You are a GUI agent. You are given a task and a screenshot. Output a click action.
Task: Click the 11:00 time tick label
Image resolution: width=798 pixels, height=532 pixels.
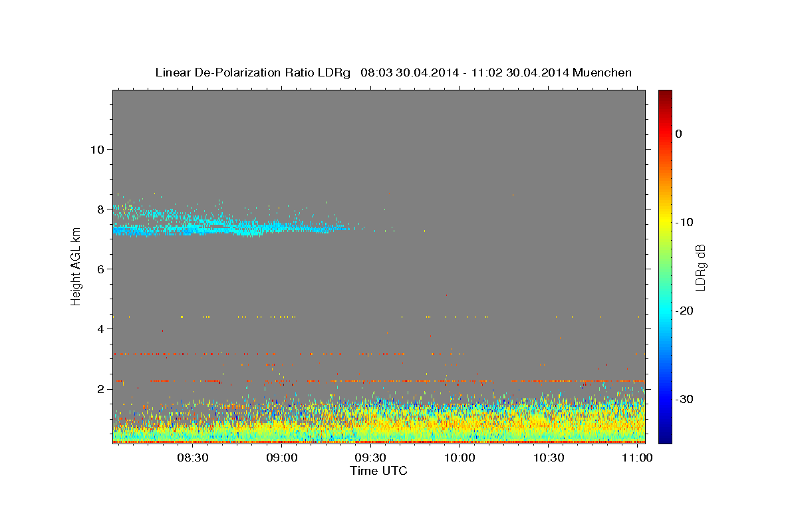tap(638, 458)
